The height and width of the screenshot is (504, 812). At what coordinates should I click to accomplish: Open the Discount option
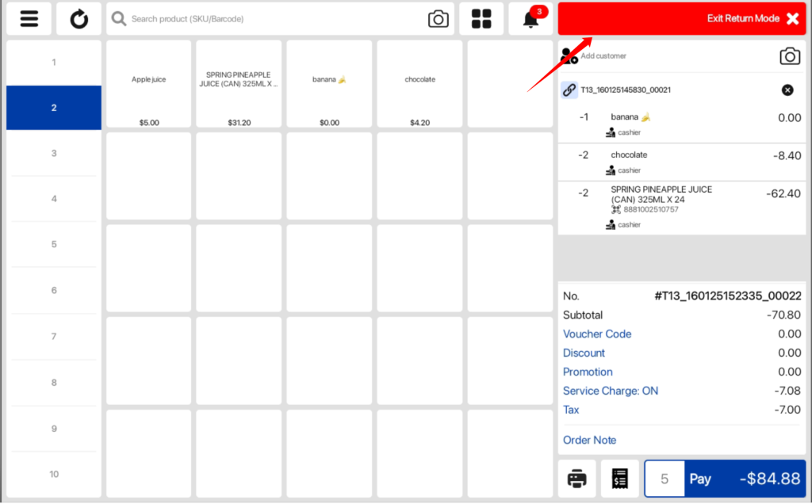(x=584, y=353)
